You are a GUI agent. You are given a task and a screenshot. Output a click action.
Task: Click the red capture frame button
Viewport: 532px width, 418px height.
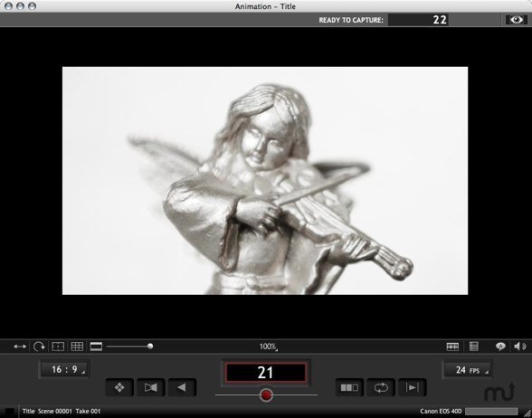pyautogui.click(x=266, y=394)
